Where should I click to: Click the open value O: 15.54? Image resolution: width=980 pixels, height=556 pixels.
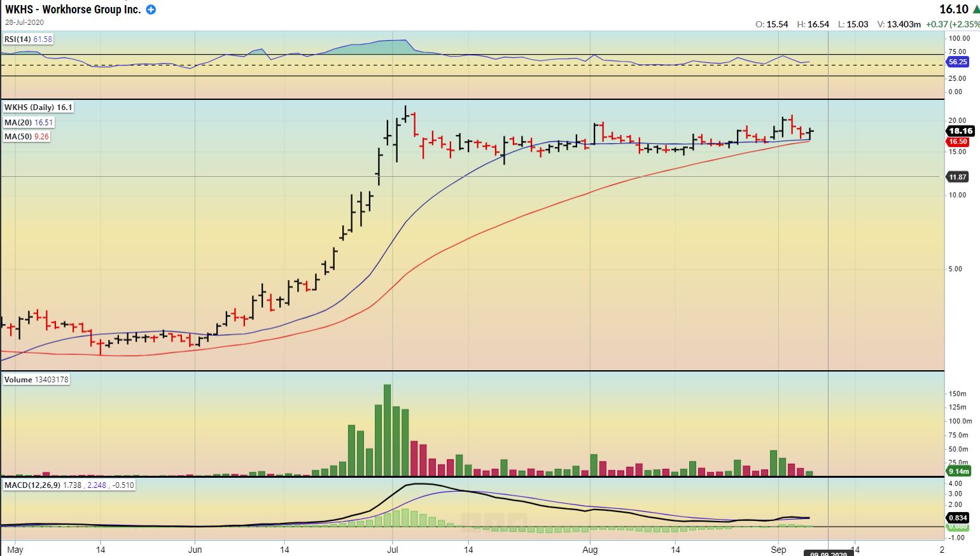pyautogui.click(x=771, y=24)
